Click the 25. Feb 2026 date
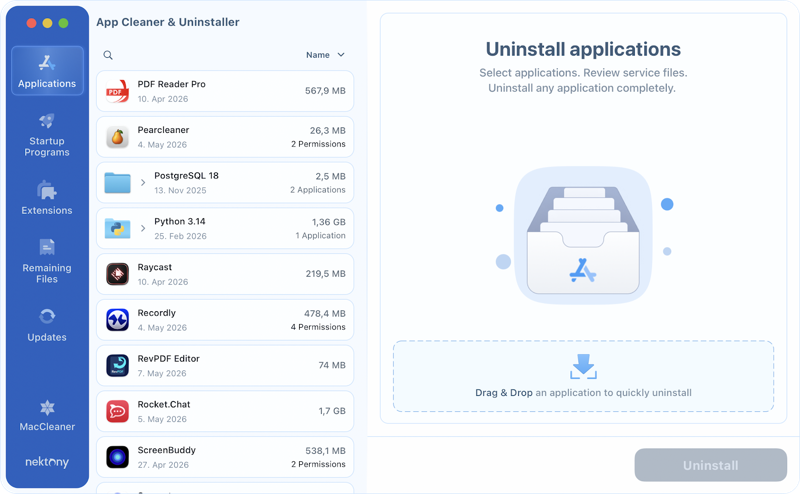Image resolution: width=800 pixels, height=494 pixels. tap(180, 236)
